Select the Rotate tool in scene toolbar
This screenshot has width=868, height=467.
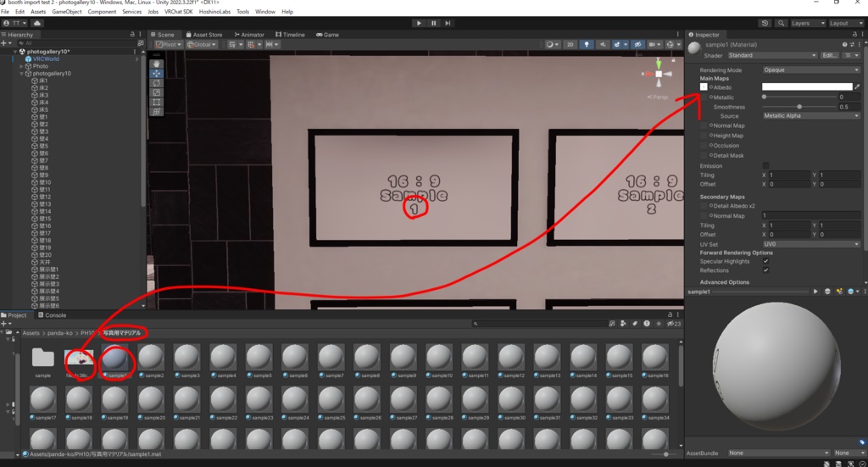pyautogui.click(x=157, y=82)
